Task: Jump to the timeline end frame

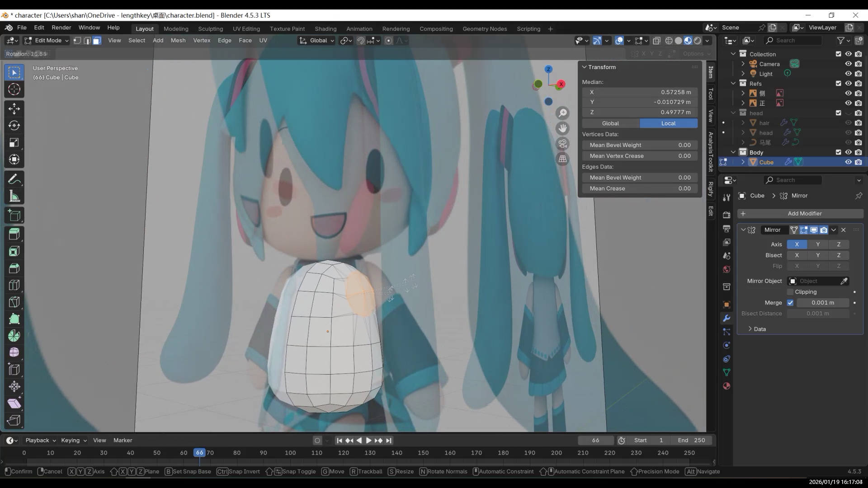Action: click(389, 441)
